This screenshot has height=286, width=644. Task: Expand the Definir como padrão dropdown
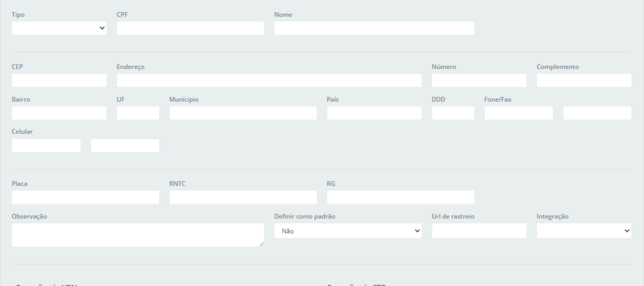[348, 231]
